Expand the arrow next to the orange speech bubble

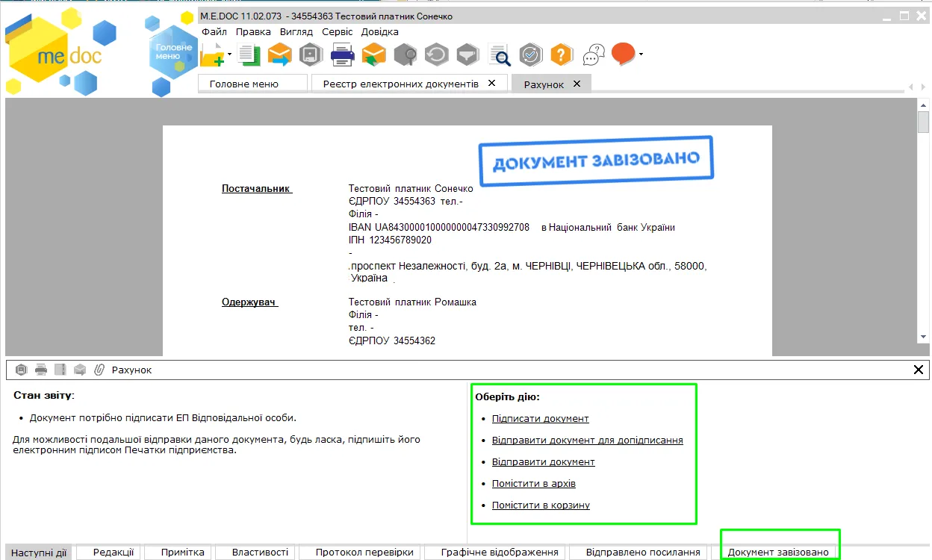click(x=641, y=55)
